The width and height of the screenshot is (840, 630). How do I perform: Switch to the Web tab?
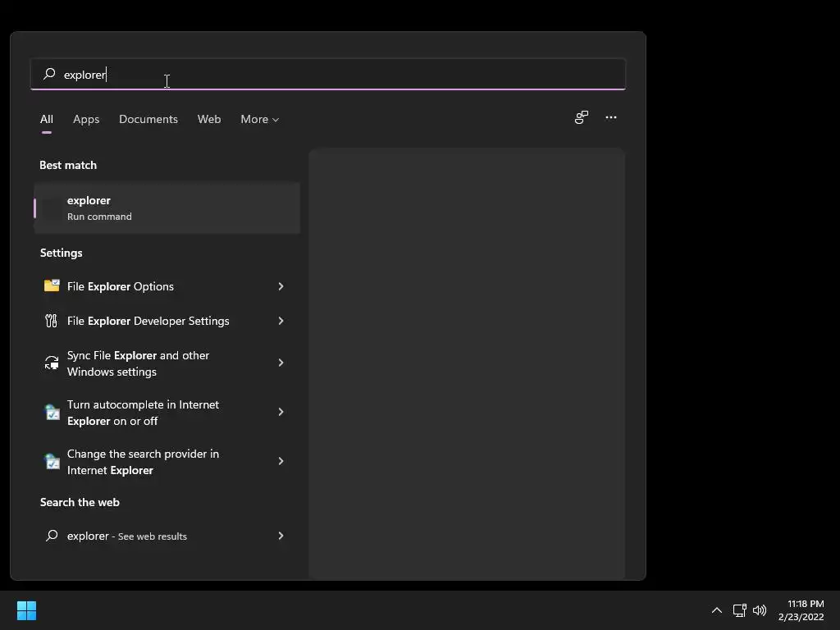(209, 119)
